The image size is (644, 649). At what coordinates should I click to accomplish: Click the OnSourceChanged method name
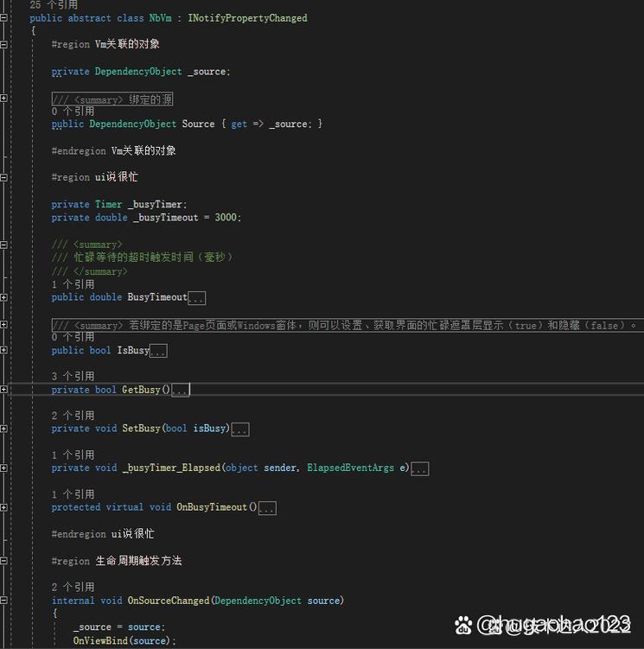coord(169,600)
